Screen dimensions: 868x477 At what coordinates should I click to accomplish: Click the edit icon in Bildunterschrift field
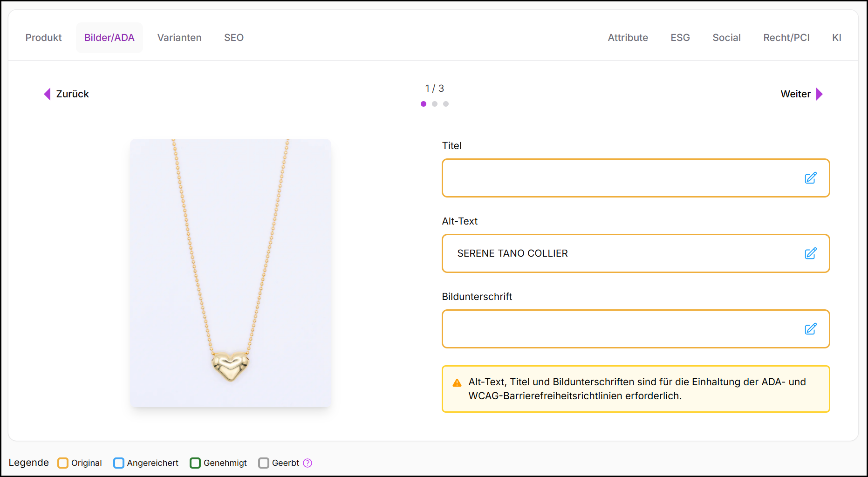point(810,329)
